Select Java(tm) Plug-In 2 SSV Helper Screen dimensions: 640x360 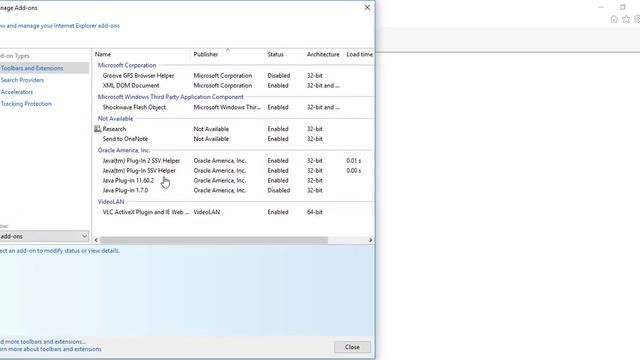click(233, 161)
